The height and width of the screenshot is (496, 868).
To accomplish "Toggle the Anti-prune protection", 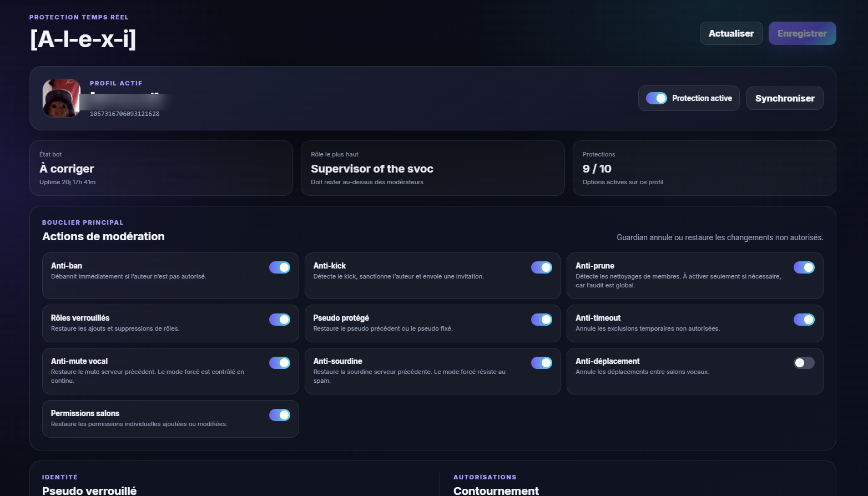I will pyautogui.click(x=804, y=267).
